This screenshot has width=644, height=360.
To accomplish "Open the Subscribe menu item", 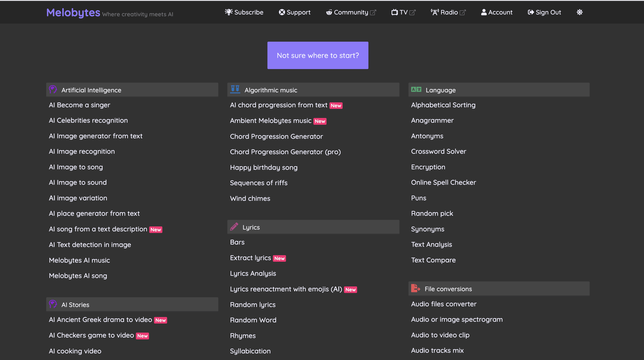I will (x=244, y=12).
